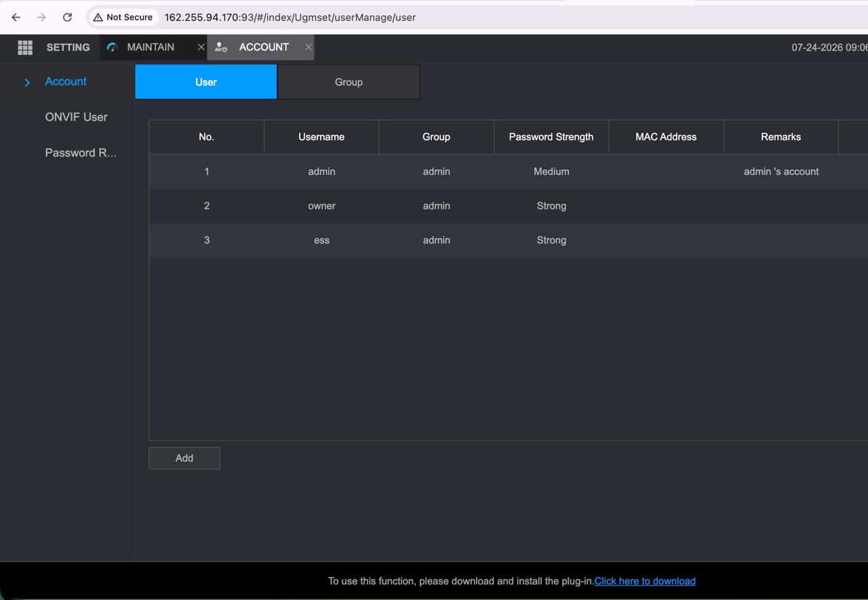
Task: Click the Not Secure warning badge
Action: [x=123, y=17]
